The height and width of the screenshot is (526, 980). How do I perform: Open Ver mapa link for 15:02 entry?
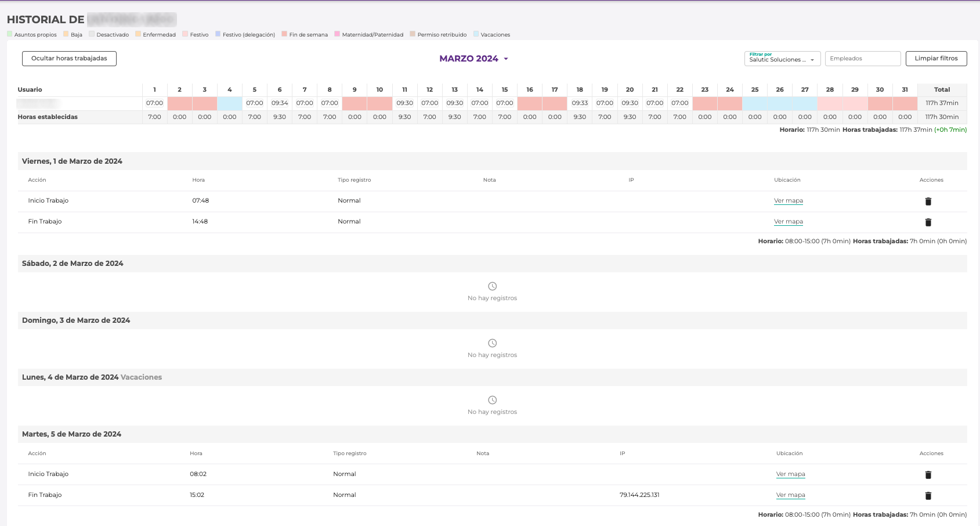(x=790, y=495)
